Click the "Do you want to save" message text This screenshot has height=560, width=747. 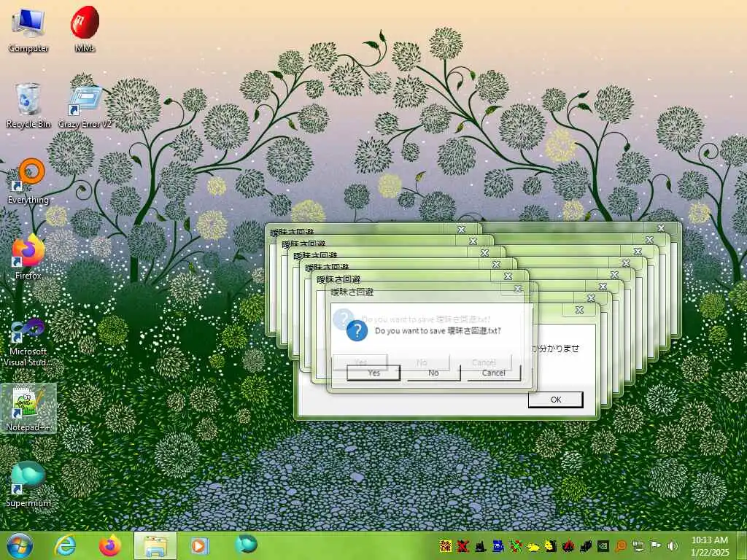[x=438, y=330]
